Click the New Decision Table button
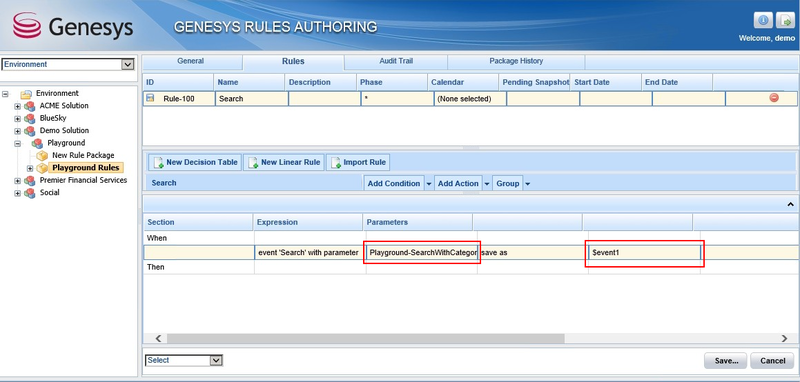800x382 pixels. [x=195, y=162]
